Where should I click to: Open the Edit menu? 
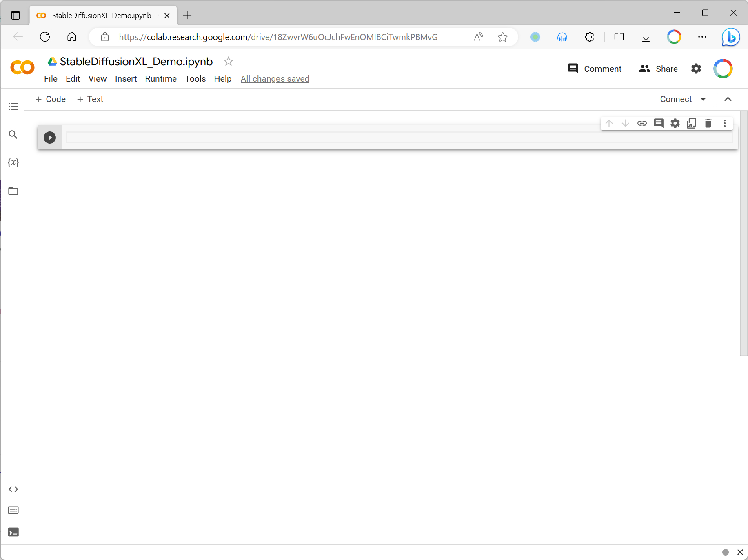(x=73, y=79)
